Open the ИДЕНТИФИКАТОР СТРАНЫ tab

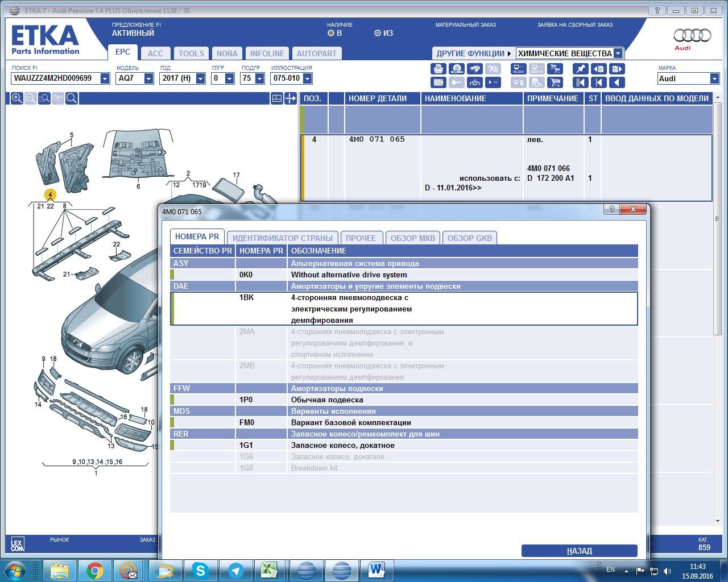pos(283,238)
